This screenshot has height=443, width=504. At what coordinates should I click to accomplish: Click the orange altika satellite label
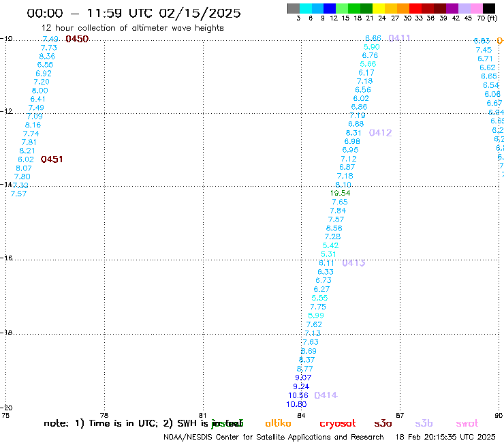point(278,423)
